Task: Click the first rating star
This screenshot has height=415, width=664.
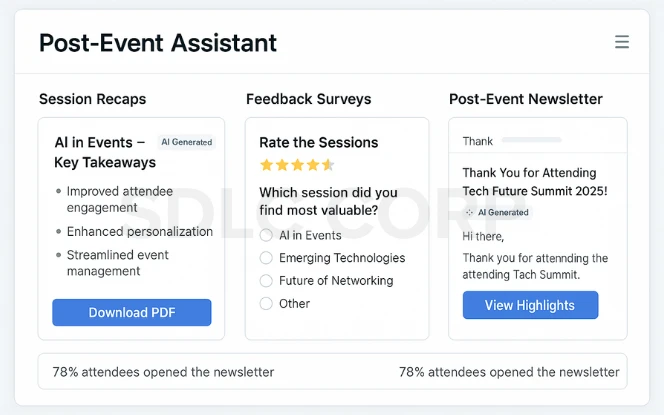Action: [x=266, y=165]
